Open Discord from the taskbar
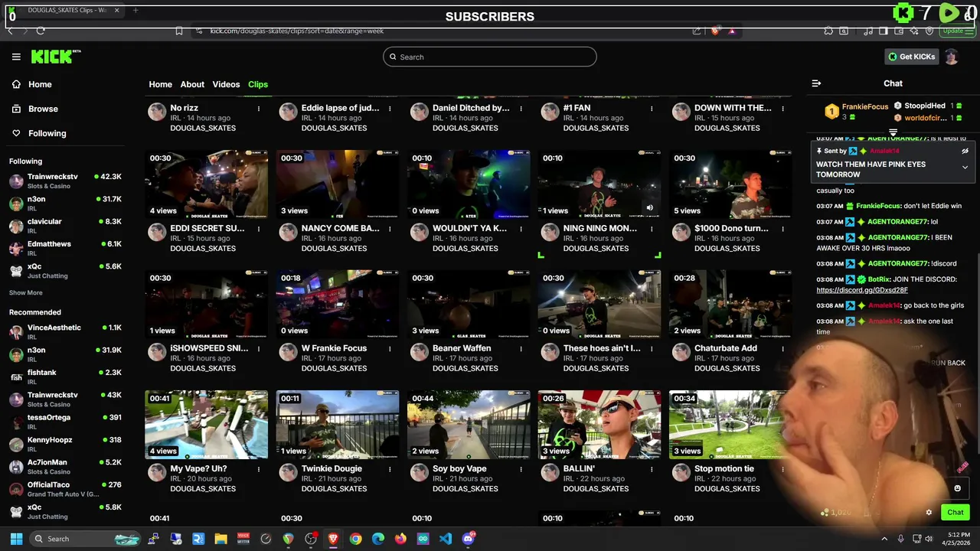 click(468, 539)
